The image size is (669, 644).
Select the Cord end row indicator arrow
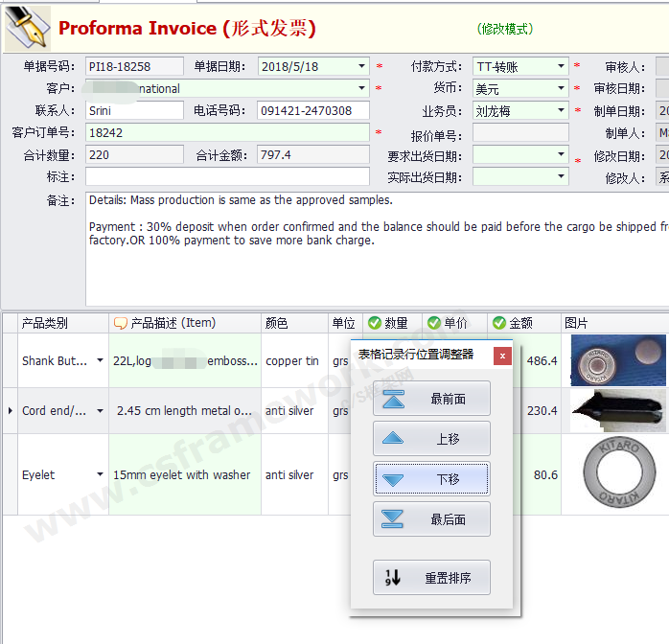pos(10,411)
